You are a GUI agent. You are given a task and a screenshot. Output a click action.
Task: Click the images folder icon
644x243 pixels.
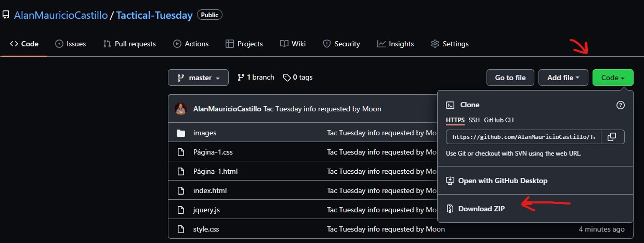pyautogui.click(x=181, y=133)
